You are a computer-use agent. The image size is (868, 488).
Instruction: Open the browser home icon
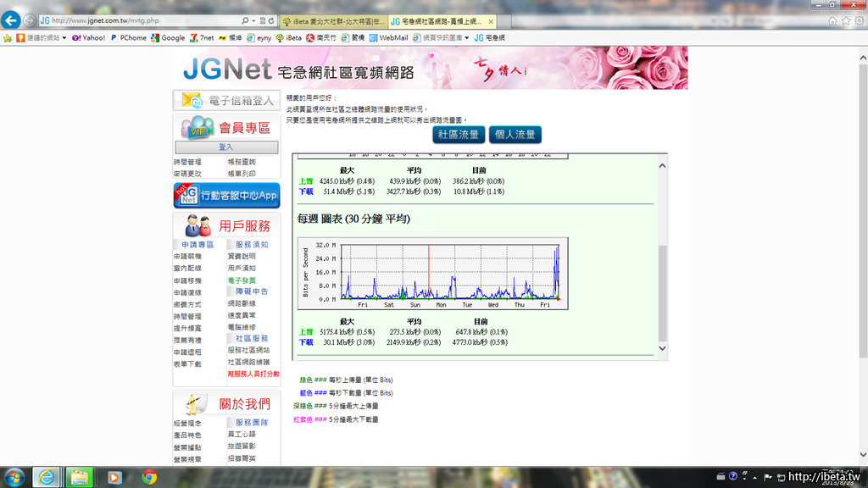point(832,19)
